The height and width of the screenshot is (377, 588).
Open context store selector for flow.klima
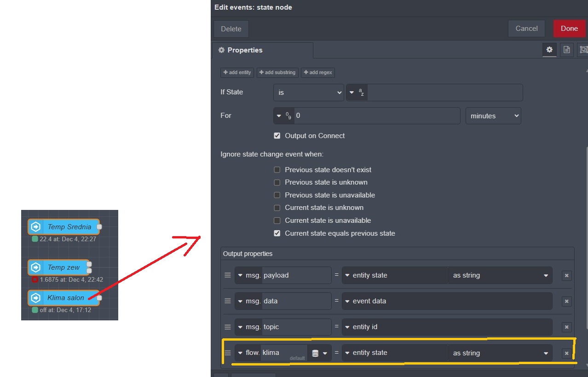click(x=319, y=353)
